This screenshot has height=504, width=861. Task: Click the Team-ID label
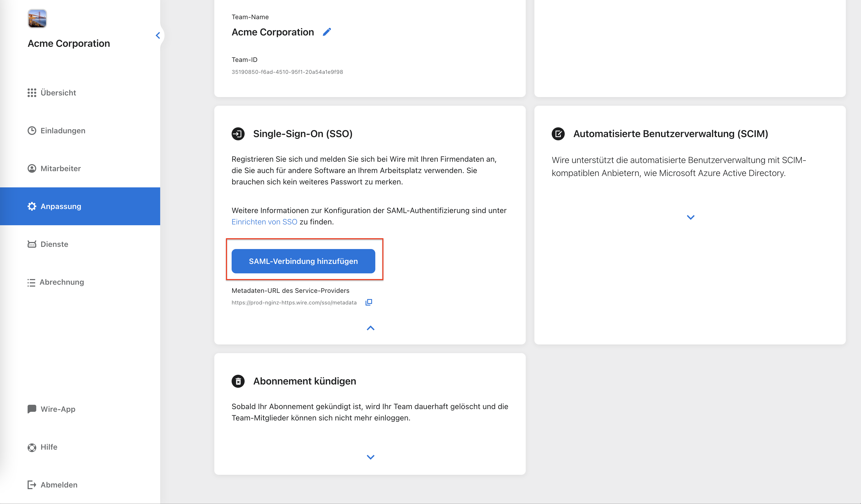pyautogui.click(x=244, y=59)
